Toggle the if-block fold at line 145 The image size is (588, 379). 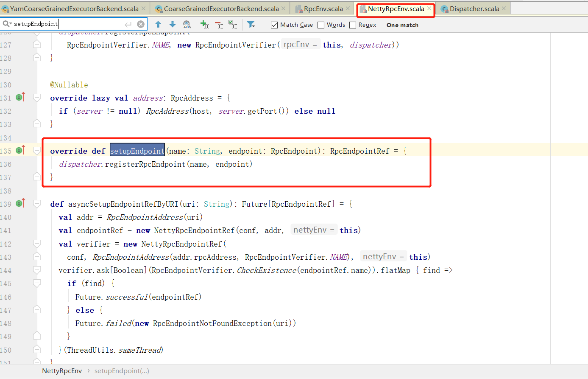[x=37, y=284]
